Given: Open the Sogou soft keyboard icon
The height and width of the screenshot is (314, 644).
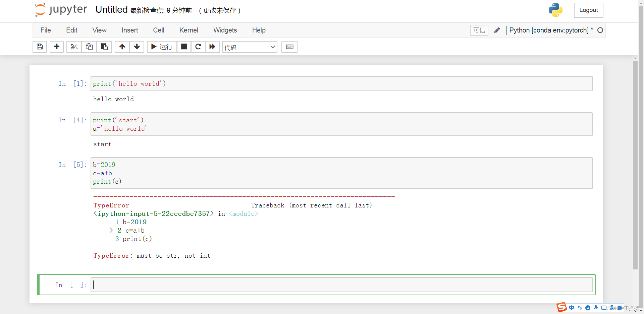Looking at the screenshot, I should pyautogui.click(x=604, y=308).
